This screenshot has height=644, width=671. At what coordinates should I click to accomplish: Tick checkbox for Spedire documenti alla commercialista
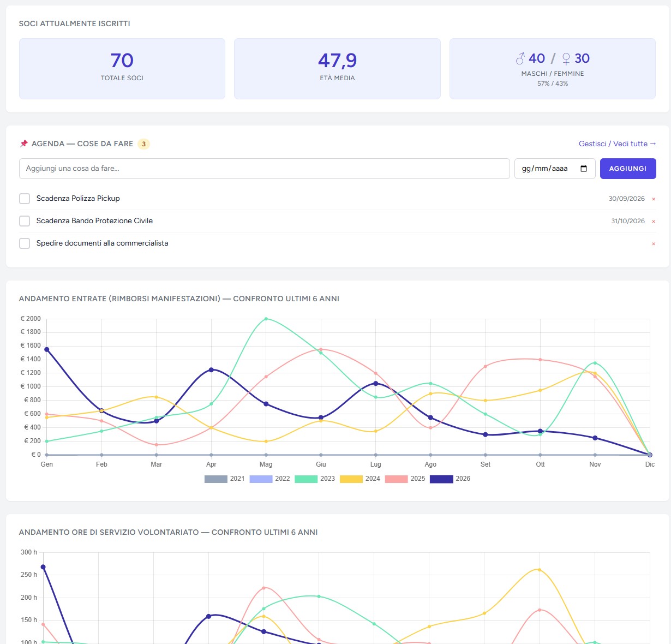[x=25, y=243]
